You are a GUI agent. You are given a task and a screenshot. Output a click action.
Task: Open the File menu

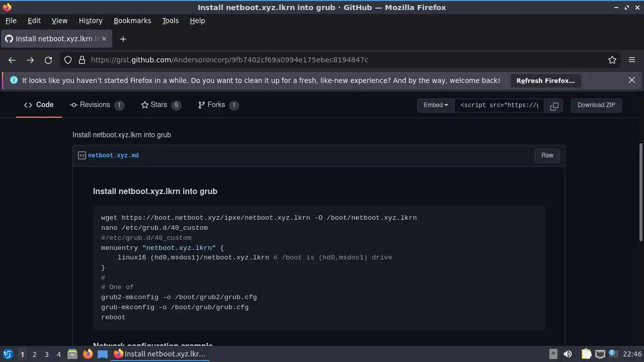(11, 21)
